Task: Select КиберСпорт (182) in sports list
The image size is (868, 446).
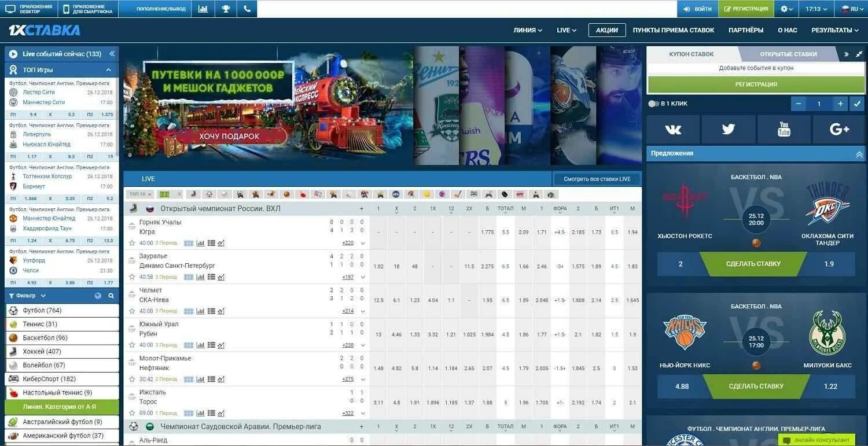Action: 62,379
